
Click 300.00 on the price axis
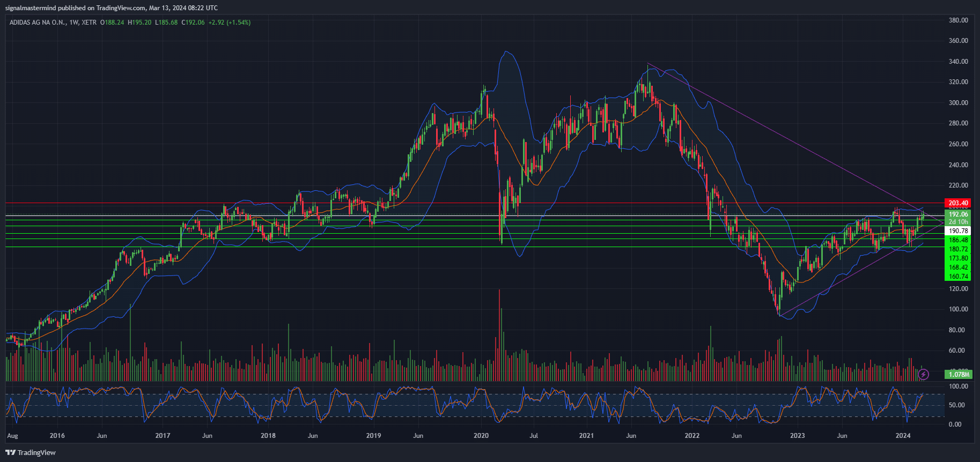958,103
